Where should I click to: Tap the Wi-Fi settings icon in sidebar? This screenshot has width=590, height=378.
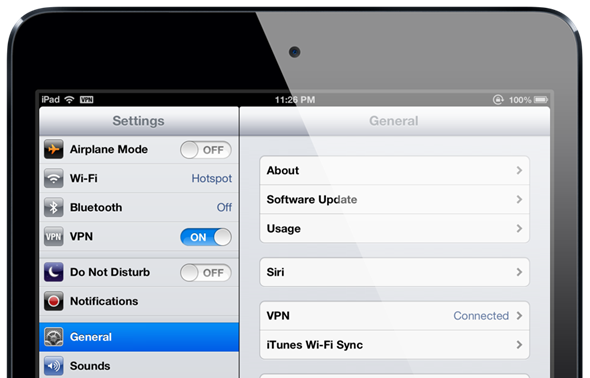53,178
